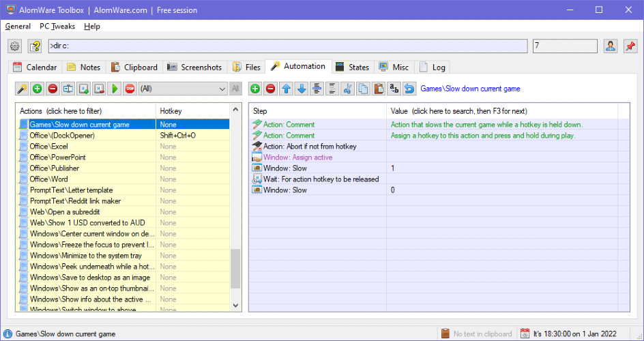Screen dimensions: 644x341
Task: Copy steps with the copy icon
Action: [363, 88]
